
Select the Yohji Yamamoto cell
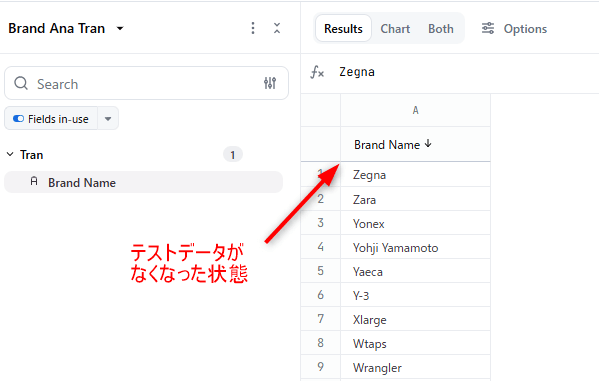click(415, 247)
